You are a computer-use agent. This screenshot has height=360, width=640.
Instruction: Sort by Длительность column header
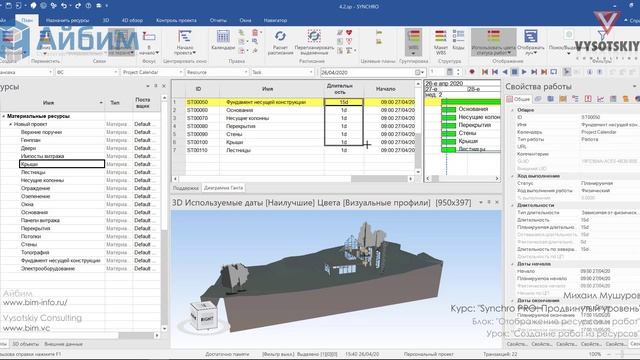[x=340, y=89]
